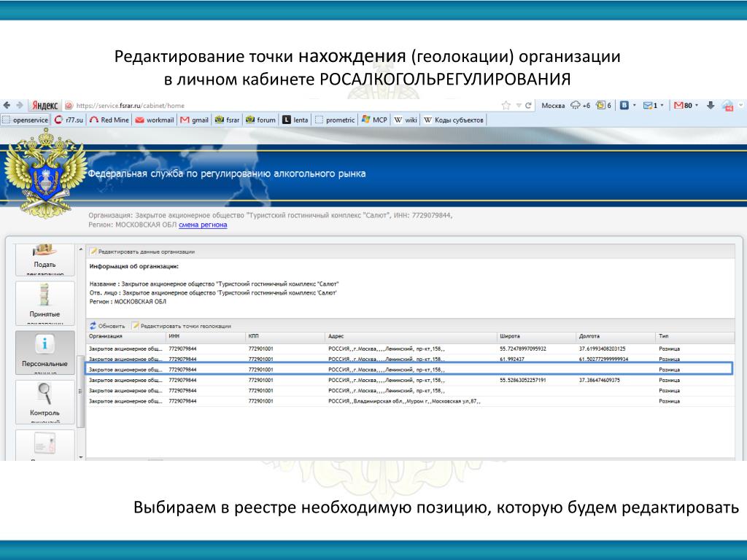The image size is (747, 560).
Task: Open the downloads arrow icon
Action: [x=711, y=105]
